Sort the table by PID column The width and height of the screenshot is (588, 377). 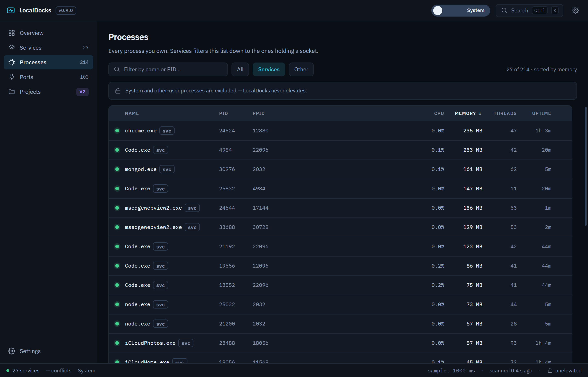pyautogui.click(x=223, y=113)
